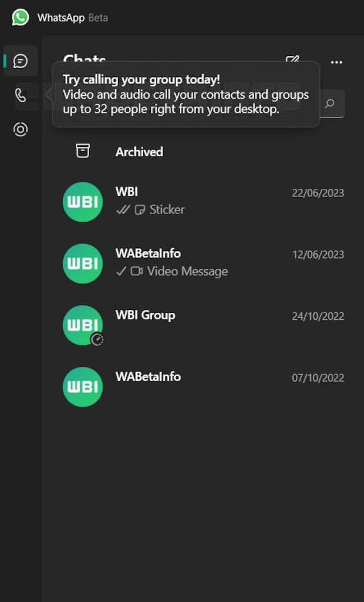364x602 pixels.
Task: Click the WBI contact profile picture
Action: [83, 202]
